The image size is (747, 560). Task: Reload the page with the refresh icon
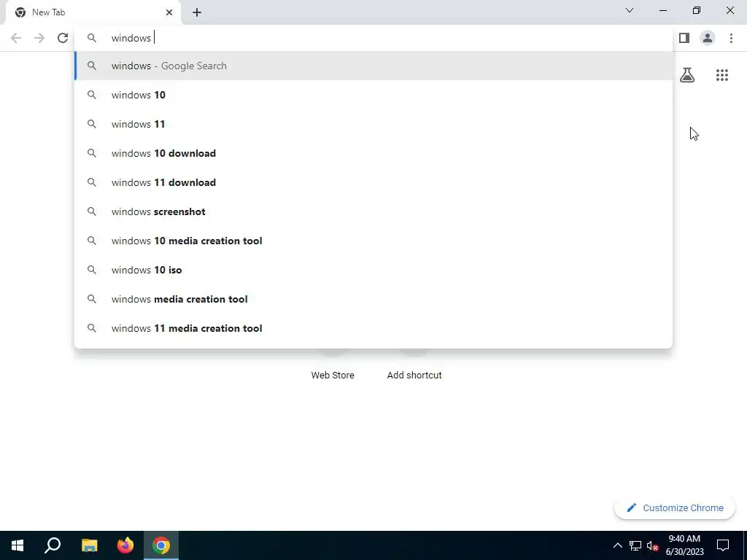click(63, 38)
